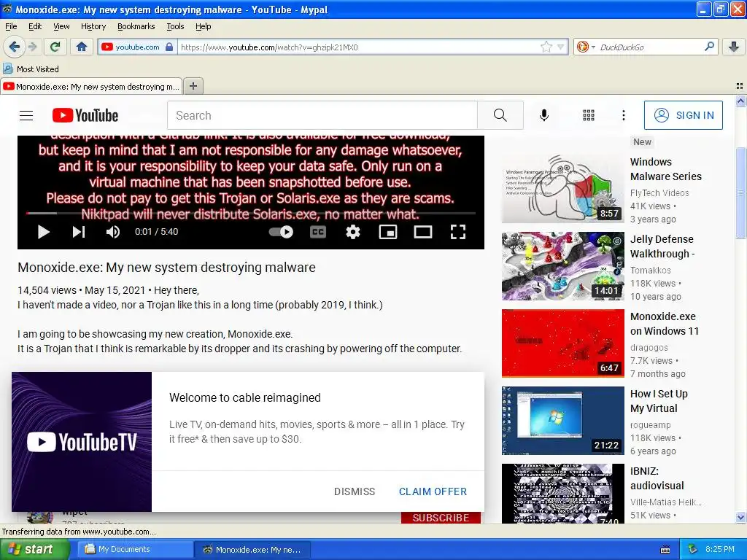
Task: Open the URL history dropdown arrow
Action: tap(561, 47)
